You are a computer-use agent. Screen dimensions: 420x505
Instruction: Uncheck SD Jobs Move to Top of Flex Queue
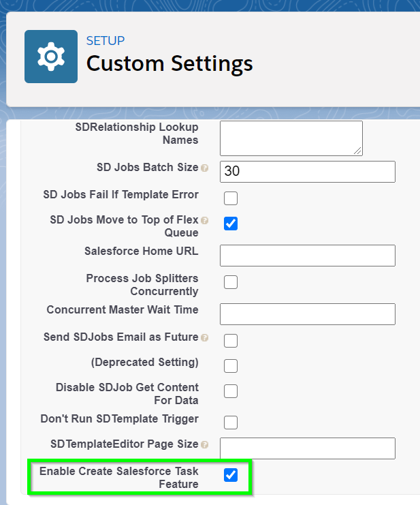click(231, 223)
